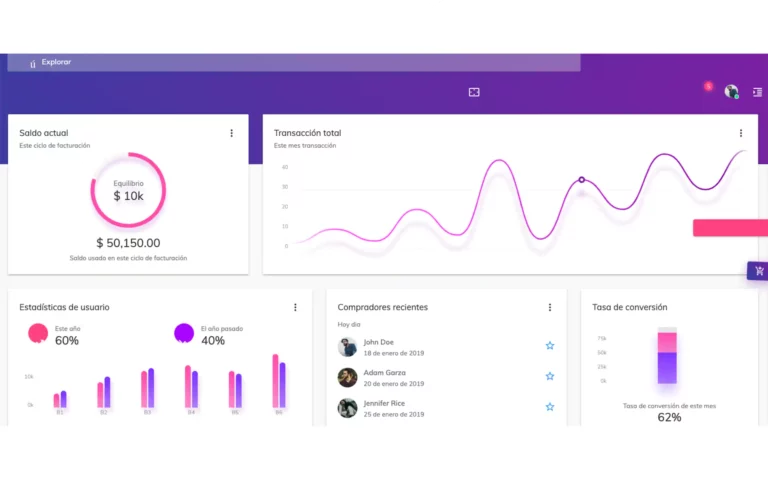The height and width of the screenshot is (480, 768).
Task: Star John Doe as favorite
Action: pos(549,346)
